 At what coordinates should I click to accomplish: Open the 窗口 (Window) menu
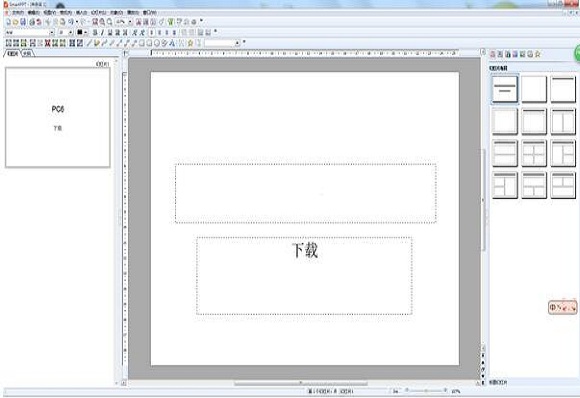coord(149,13)
